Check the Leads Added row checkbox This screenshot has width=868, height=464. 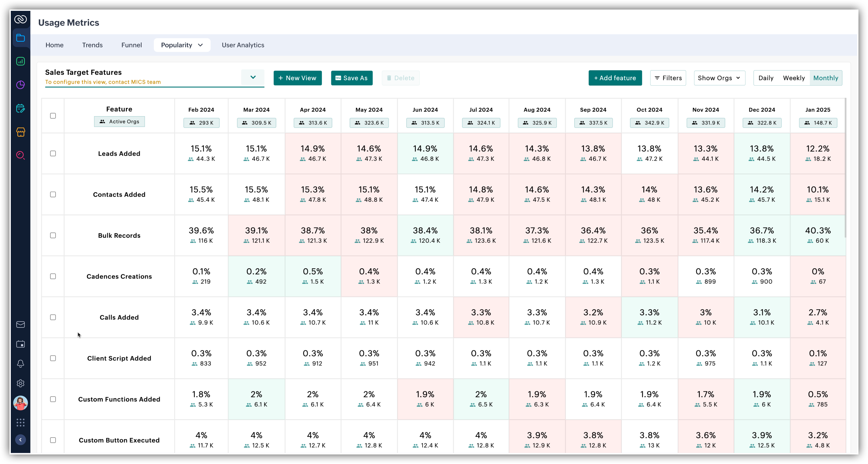(53, 153)
